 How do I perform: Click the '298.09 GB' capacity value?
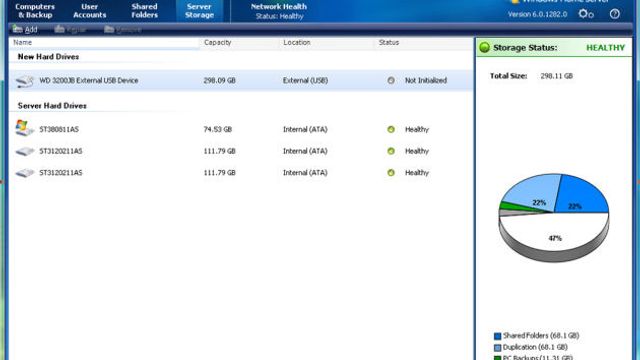pos(220,80)
